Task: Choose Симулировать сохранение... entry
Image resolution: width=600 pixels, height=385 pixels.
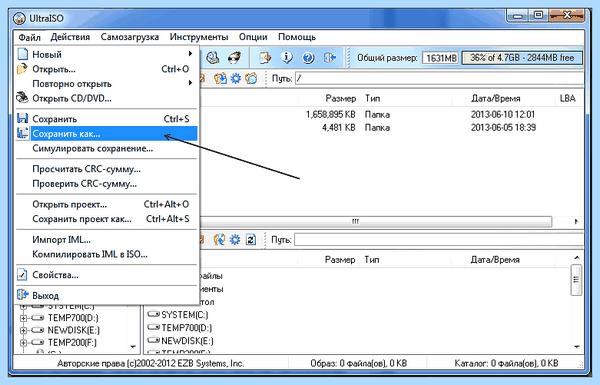Action: click(106, 148)
